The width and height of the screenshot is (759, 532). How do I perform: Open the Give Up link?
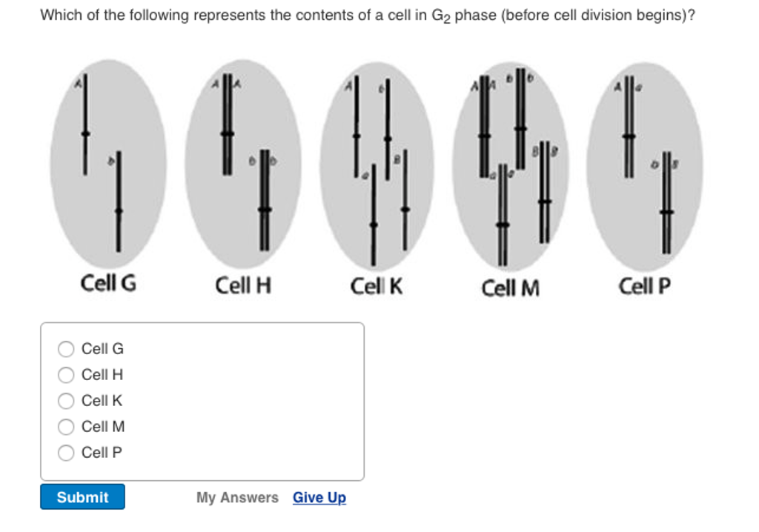(x=319, y=497)
